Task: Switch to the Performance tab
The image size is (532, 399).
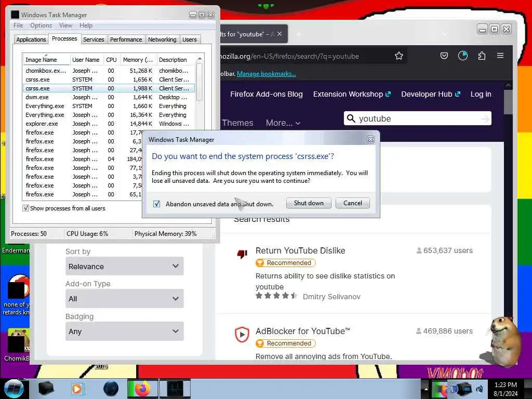Action: (x=126, y=39)
